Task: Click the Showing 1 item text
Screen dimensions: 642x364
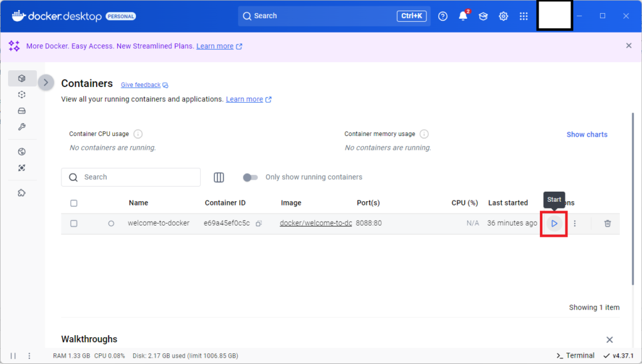Action: click(x=594, y=308)
